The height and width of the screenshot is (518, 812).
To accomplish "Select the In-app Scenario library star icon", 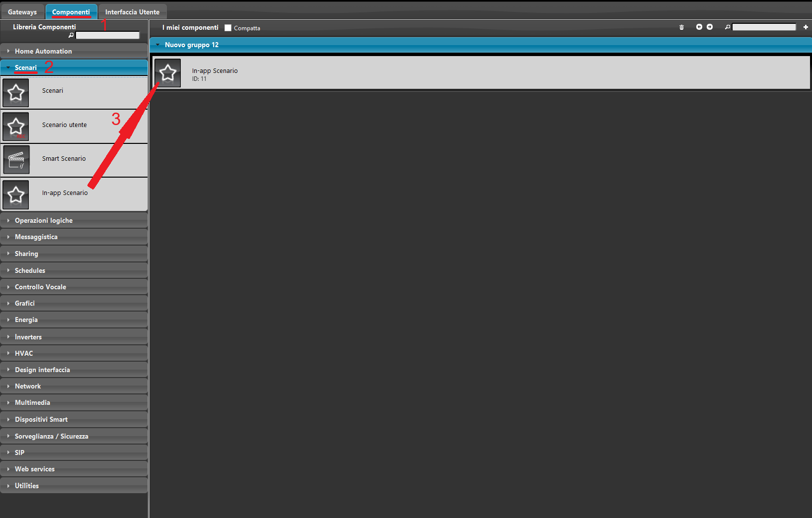I will click(x=16, y=194).
